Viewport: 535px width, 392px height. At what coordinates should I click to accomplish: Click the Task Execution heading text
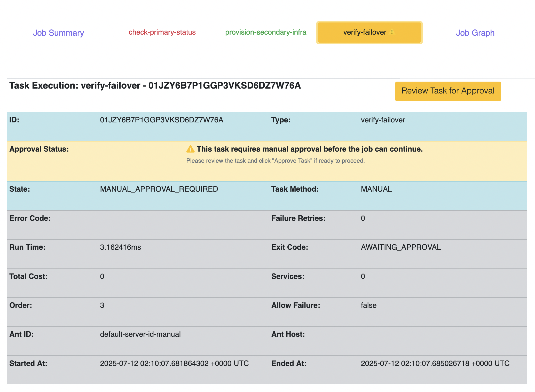(155, 85)
